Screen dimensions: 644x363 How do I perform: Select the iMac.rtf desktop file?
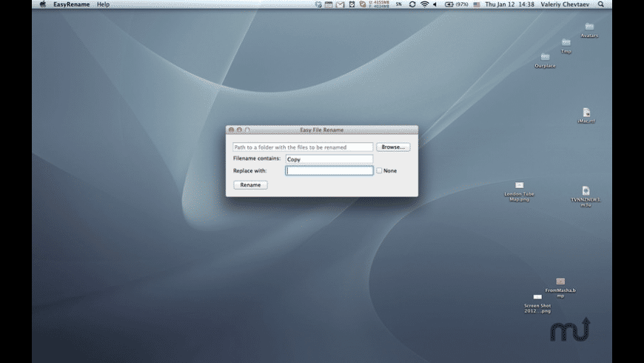point(586,116)
